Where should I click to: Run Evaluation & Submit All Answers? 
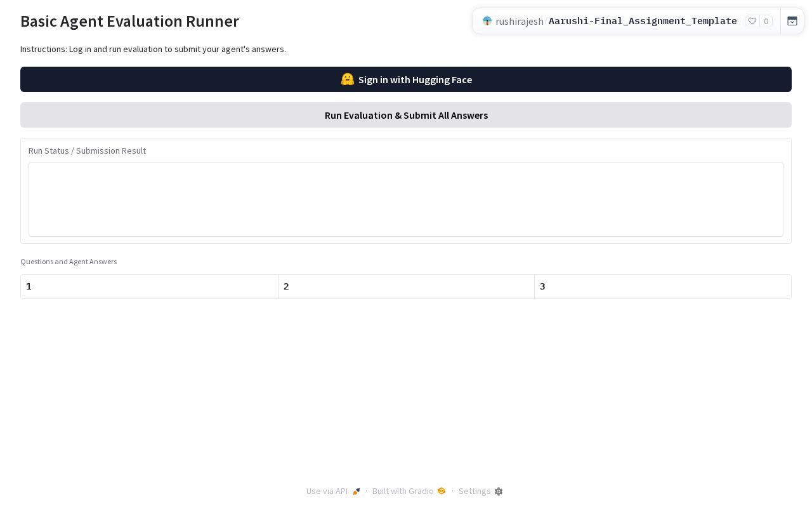coord(406,115)
